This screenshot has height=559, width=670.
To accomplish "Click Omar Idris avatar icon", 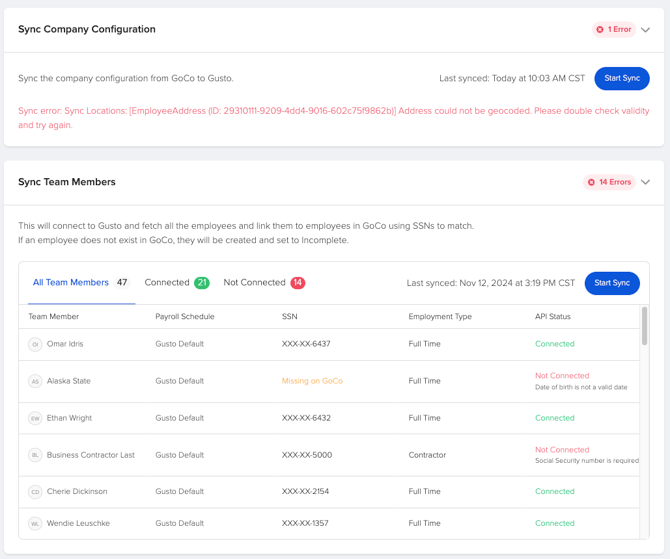I will pyautogui.click(x=35, y=344).
